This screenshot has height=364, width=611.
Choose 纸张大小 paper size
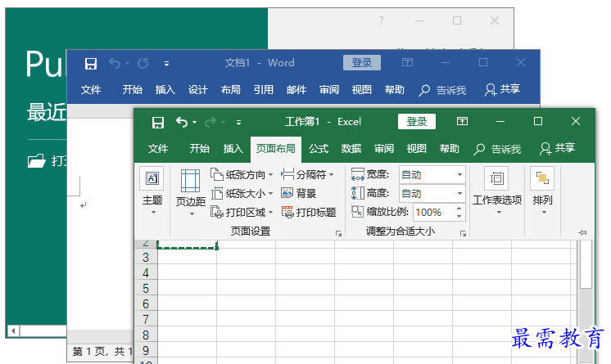click(242, 194)
